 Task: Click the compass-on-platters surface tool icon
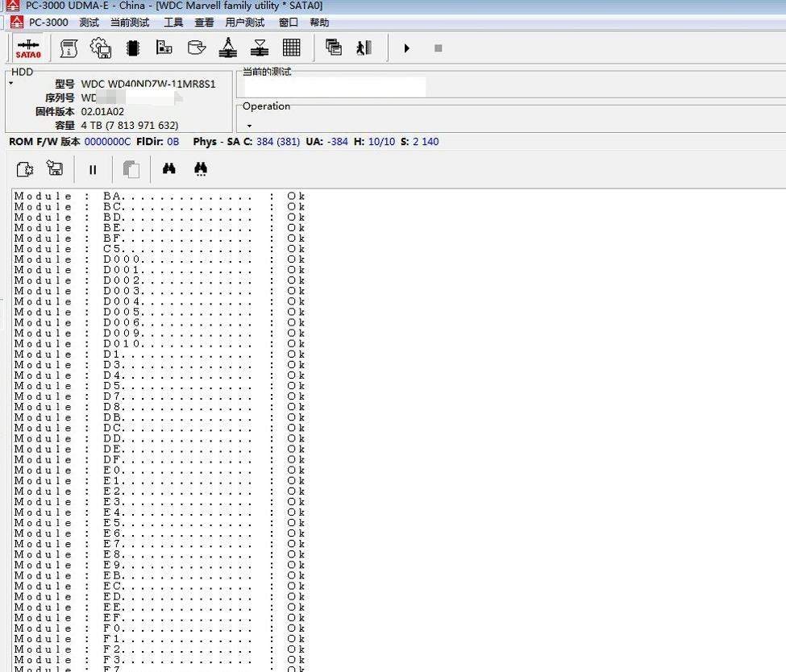(x=227, y=48)
